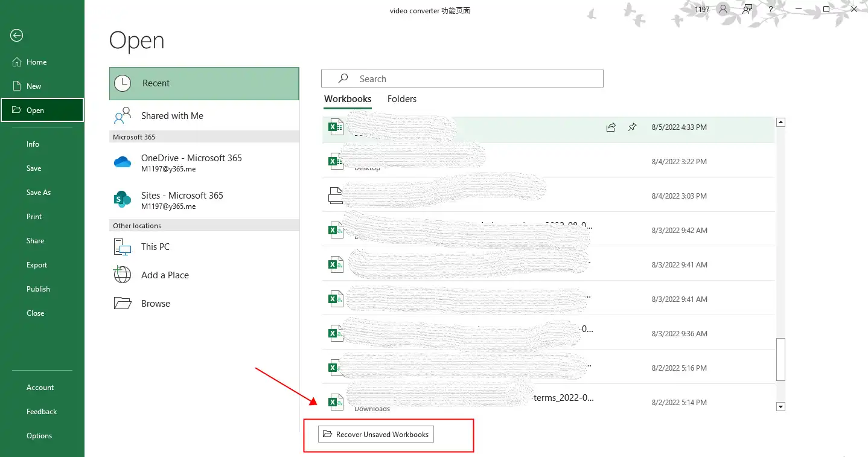Select Export in the sidebar
This screenshot has width=868, height=457.
tap(42, 265)
